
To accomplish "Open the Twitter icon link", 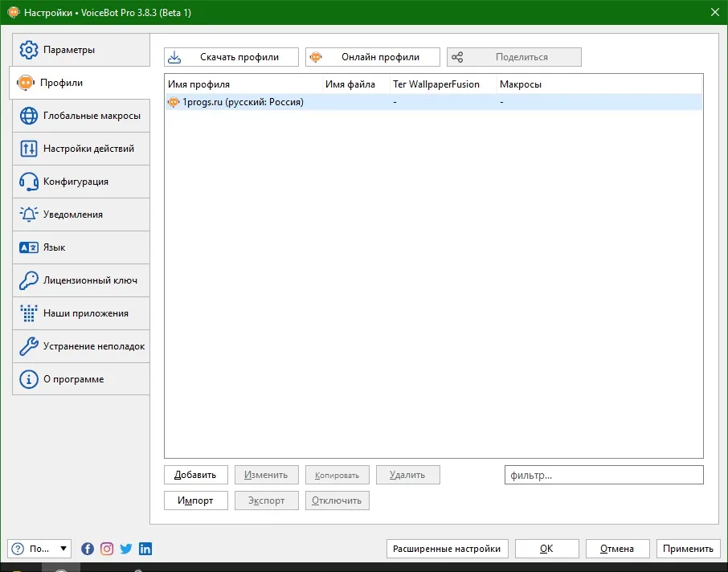I will 126,549.
